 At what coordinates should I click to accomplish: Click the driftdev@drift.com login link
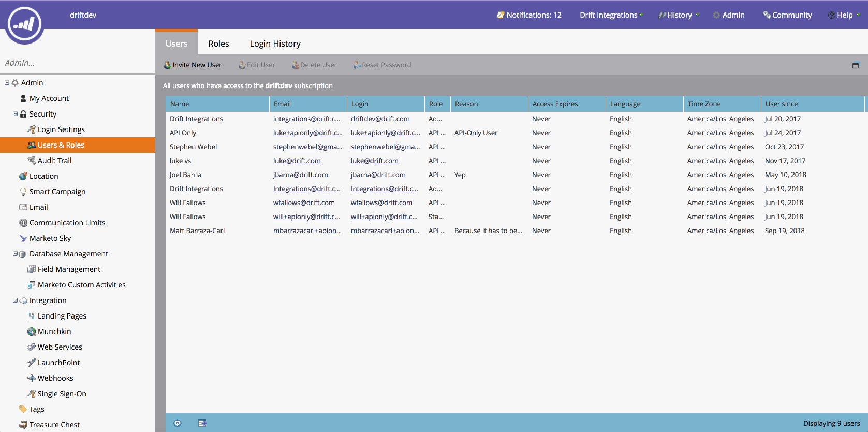[380, 119]
